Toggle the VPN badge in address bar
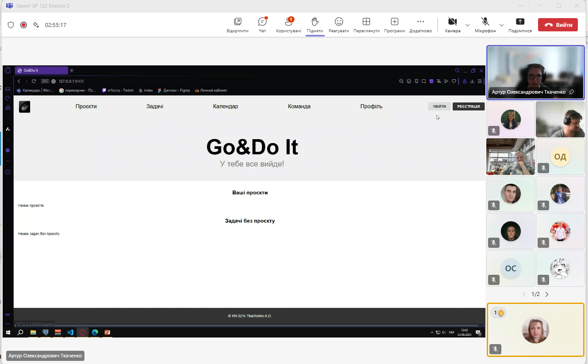 (45, 81)
